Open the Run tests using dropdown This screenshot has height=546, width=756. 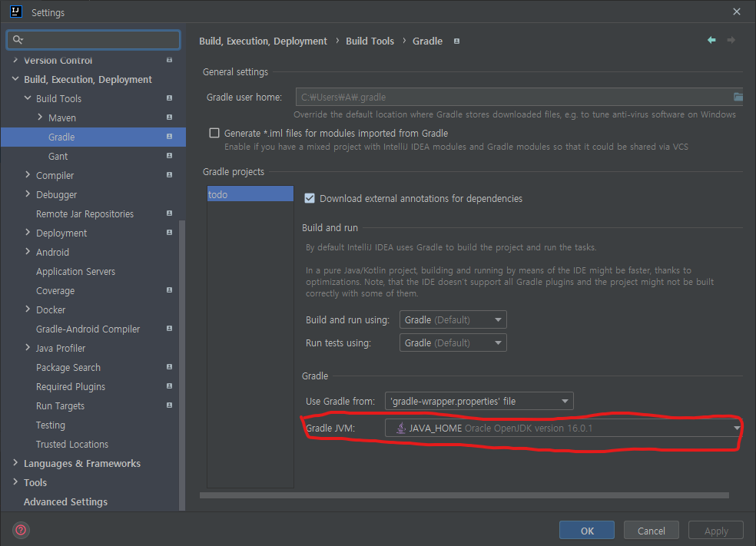point(453,342)
